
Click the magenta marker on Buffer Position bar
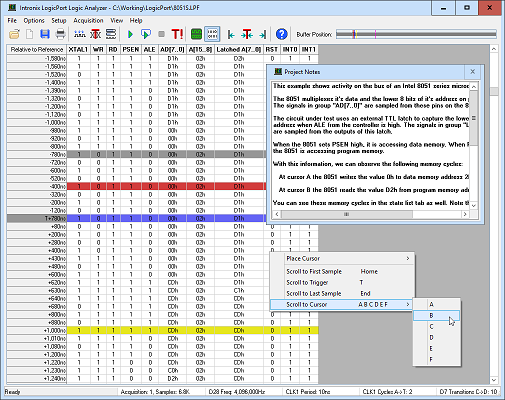(x=376, y=34)
